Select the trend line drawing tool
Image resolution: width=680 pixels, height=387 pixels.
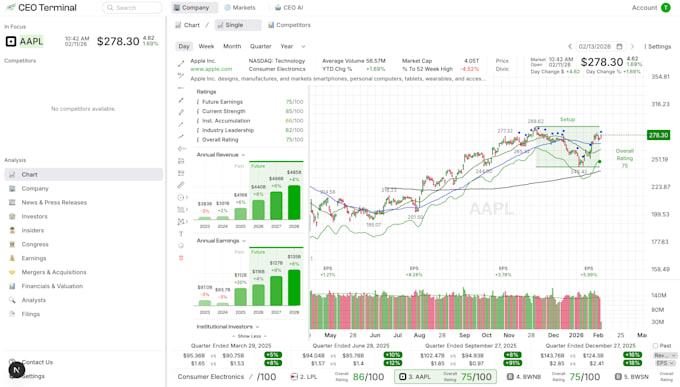point(181,64)
